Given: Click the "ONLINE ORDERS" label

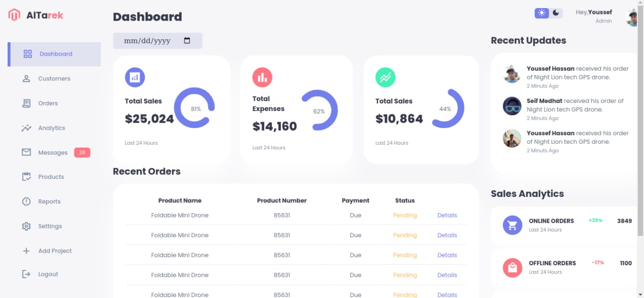Looking at the screenshot, I should point(551,221).
